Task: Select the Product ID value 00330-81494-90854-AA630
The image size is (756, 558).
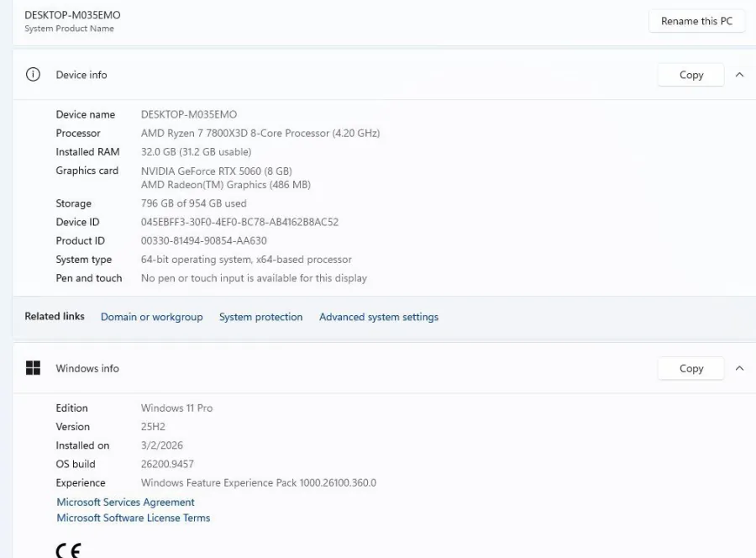Action: pyautogui.click(x=204, y=240)
